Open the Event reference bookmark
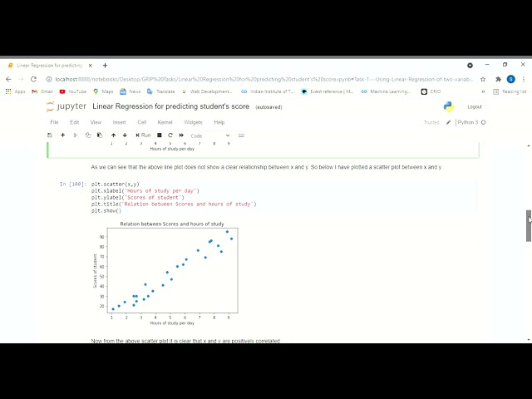Screen dimensions: 532x399 (x=328, y=91)
